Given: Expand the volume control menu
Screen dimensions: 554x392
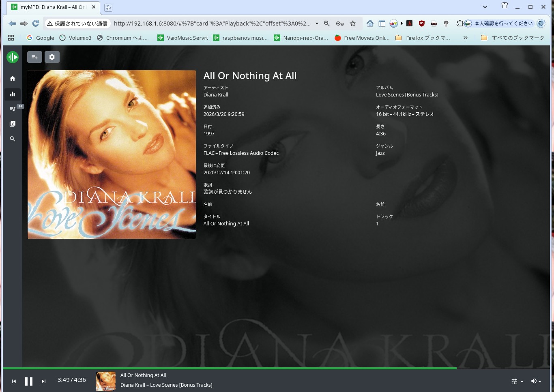Looking at the screenshot, I should 536,381.
